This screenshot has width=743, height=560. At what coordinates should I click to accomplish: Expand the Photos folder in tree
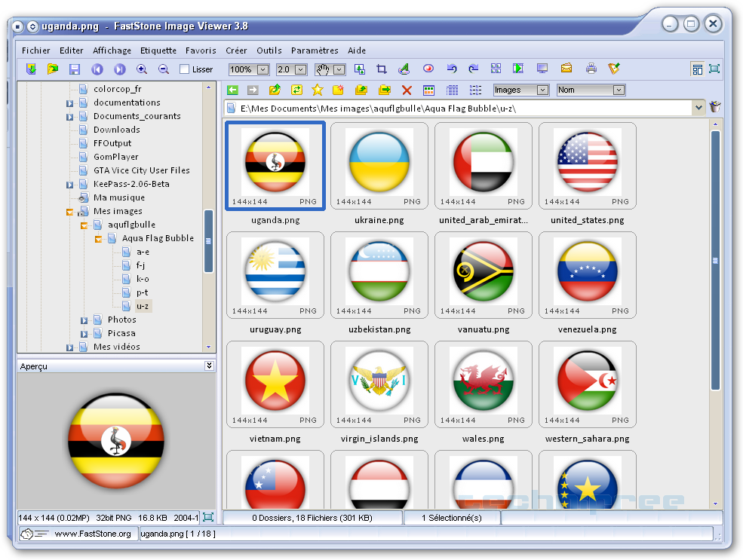(x=84, y=320)
